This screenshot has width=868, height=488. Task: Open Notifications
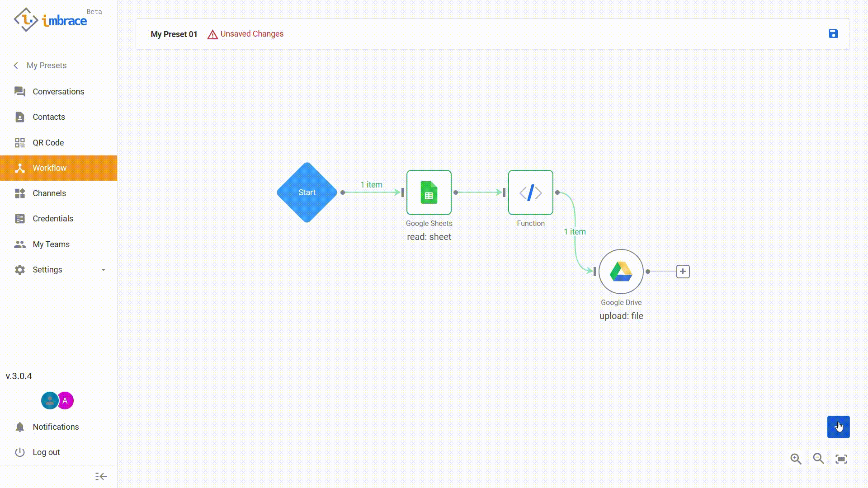[x=58, y=427]
